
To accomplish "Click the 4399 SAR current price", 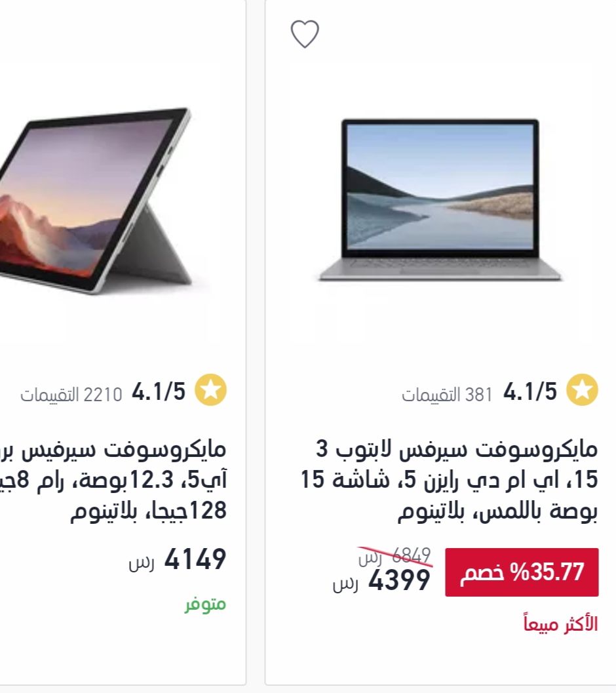I will click(382, 580).
